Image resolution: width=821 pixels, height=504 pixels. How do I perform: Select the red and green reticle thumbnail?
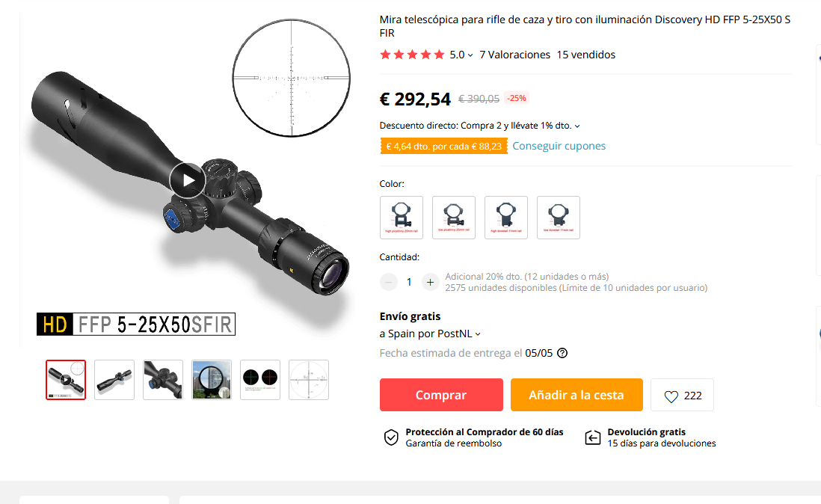tap(260, 379)
